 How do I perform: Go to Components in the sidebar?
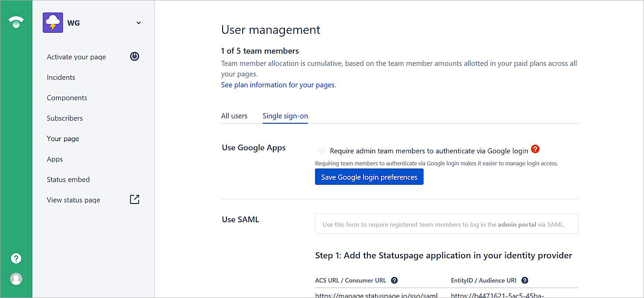(x=67, y=98)
